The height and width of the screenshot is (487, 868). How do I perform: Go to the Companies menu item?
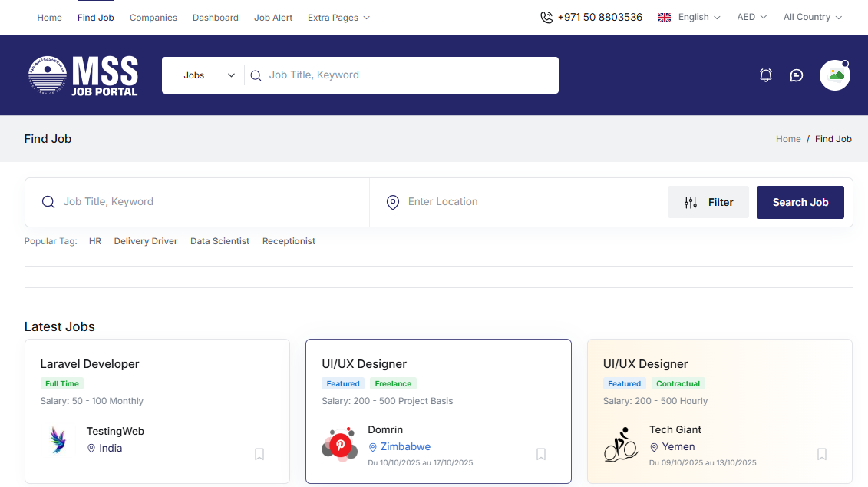pos(153,18)
